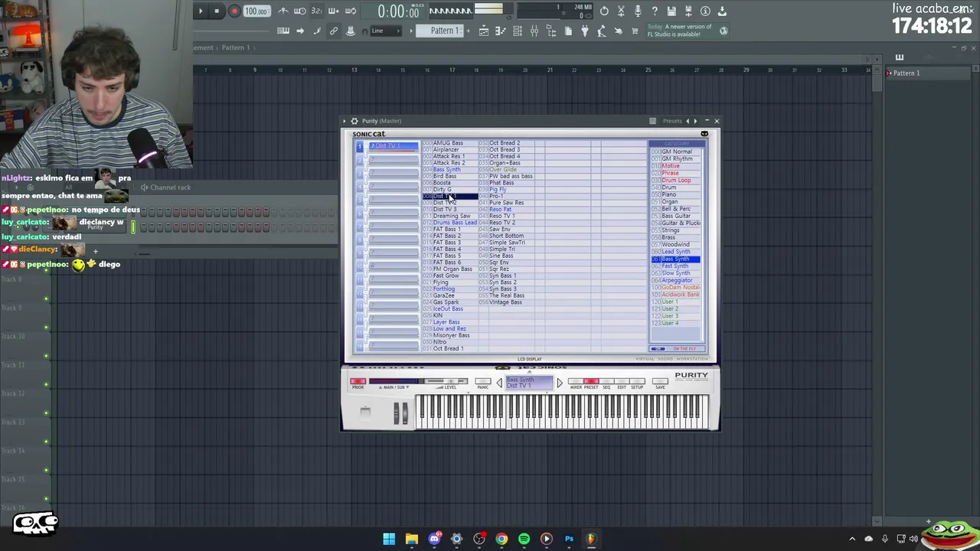Image resolution: width=980 pixels, height=551 pixels.
Task: Choose the Arpeggiator category
Action: [677, 280]
